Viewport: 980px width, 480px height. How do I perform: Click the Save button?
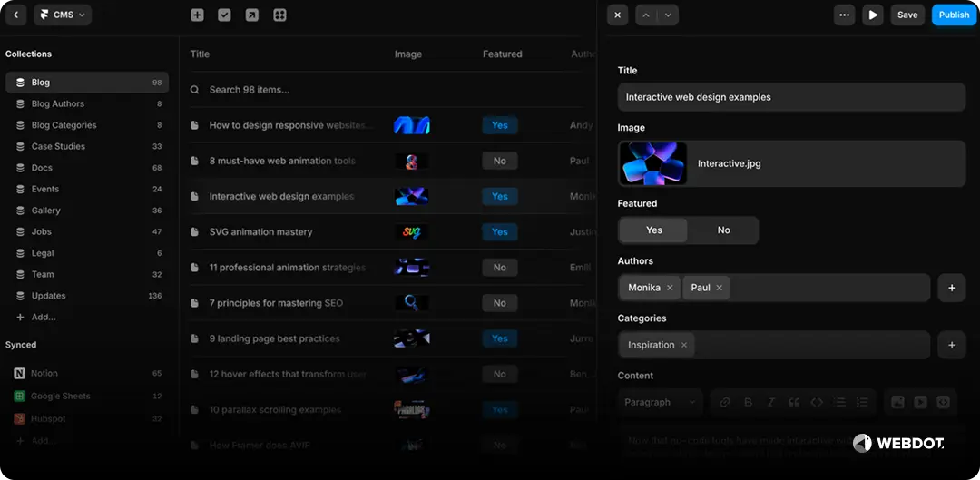point(907,15)
